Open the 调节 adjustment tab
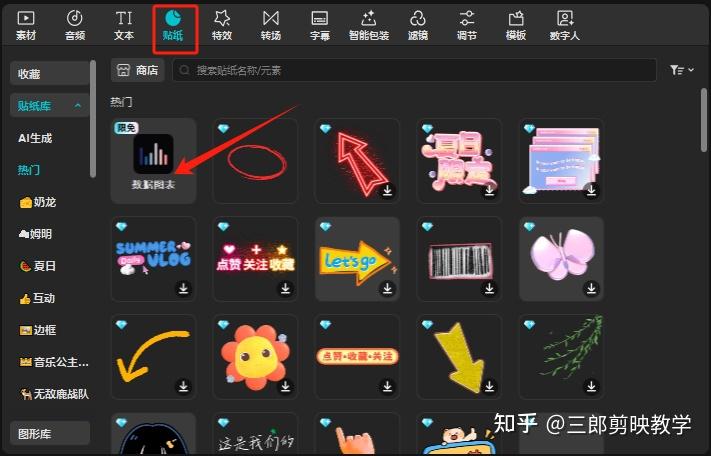This screenshot has width=711, height=456. 467,26
